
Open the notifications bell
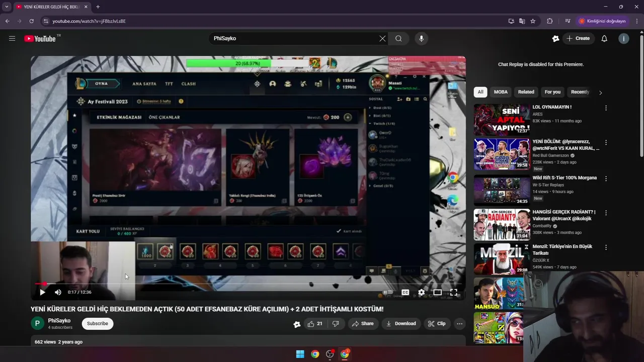[604, 38]
